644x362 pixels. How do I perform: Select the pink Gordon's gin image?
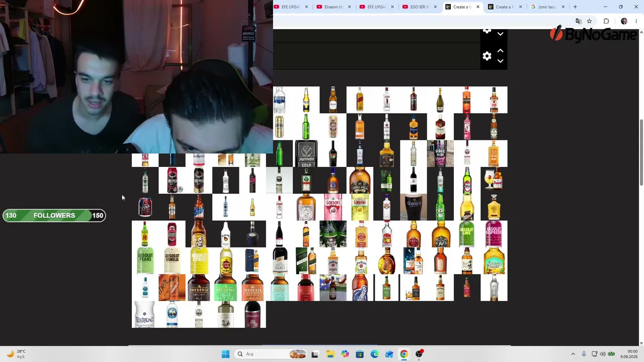click(333, 207)
